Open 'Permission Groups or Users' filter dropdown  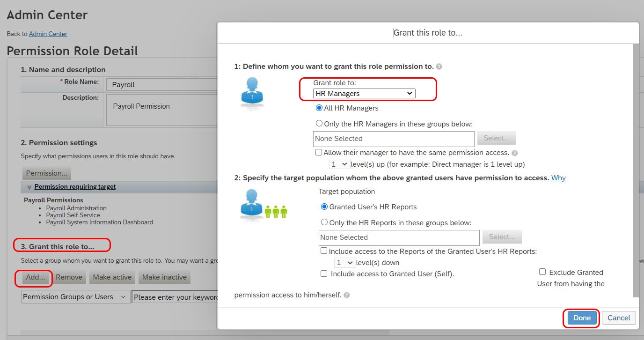[x=75, y=297]
